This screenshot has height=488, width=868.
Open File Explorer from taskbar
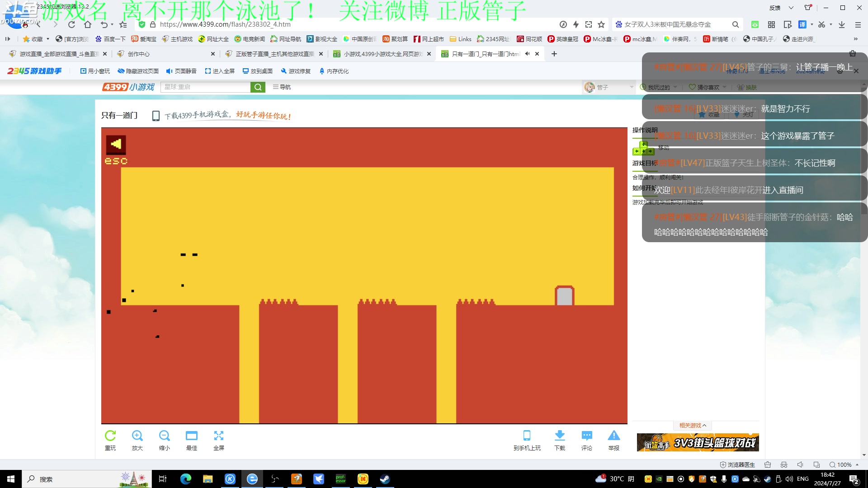(x=208, y=479)
